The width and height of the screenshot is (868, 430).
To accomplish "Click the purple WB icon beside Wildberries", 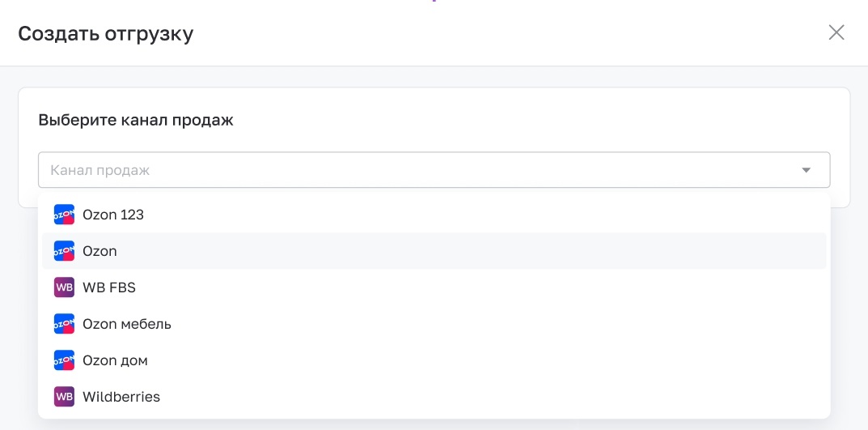I will pyautogui.click(x=64, y=397).
